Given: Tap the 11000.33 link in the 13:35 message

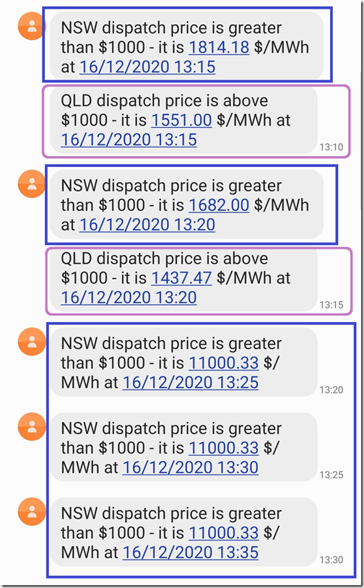Looking at the screenshot, I should pyautogui.click(x=223, y=533).
